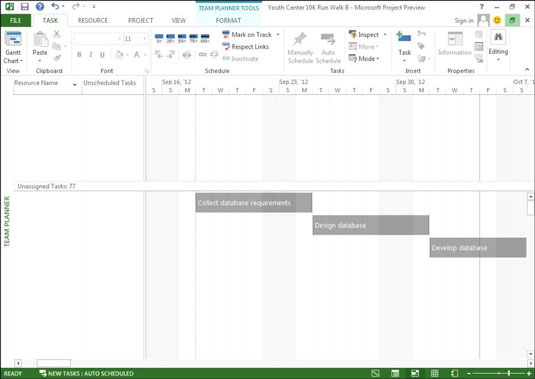Toggle Underline formatting button

[x=102, y=55]
